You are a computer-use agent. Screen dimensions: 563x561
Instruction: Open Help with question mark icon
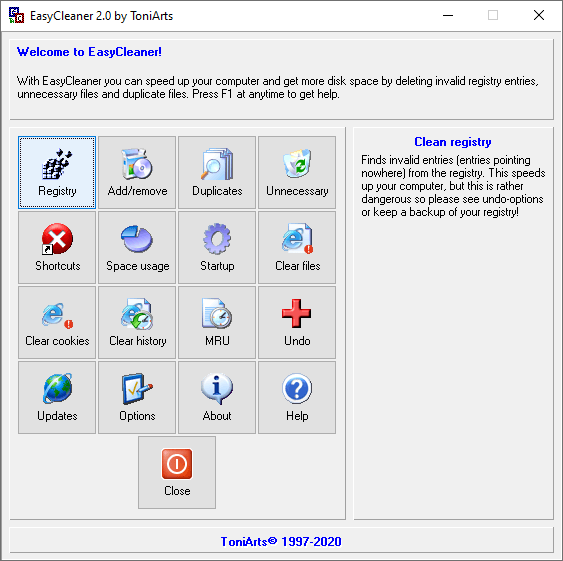[x=297, y=398]
